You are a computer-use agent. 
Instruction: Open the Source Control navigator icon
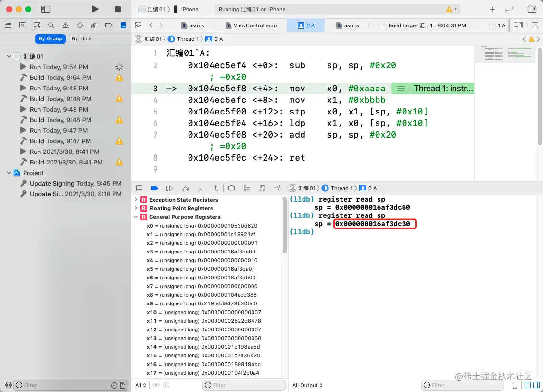22,25
